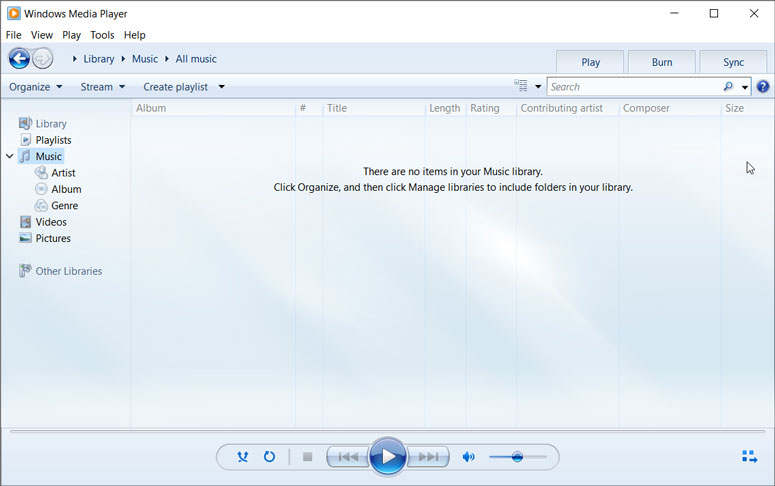Image resolution: width=775 pixels, height=486 pixels.
Task: Select Other Libraries in navigation pane
Action: tap(60, 271)
